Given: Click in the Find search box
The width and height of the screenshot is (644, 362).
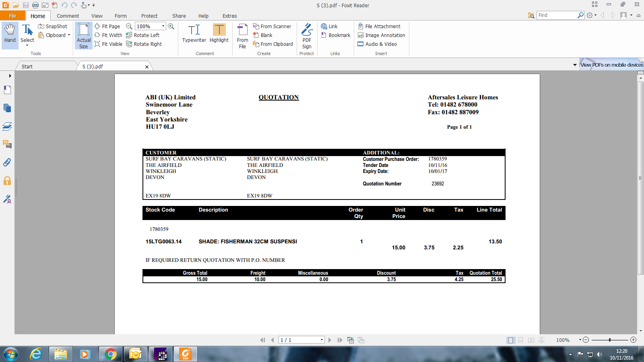Looking at the screenshot, I should 556,15.
